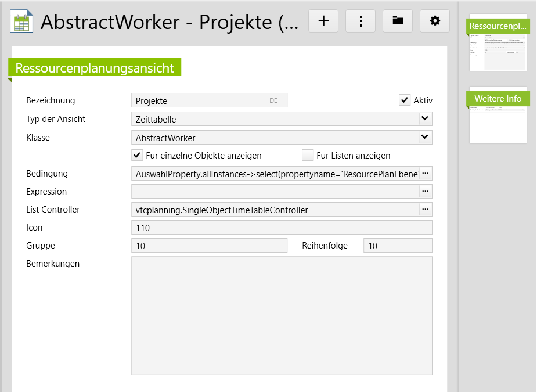This screenshot has width=537, height=392.
Task: Enable 'Für Listen anzeigen' checkbox
Action: point(308,155)
